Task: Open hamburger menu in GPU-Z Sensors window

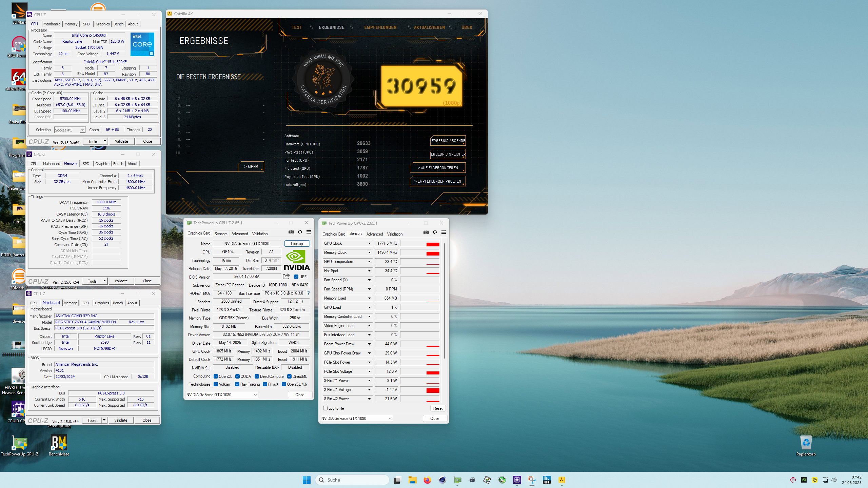Action: point(443,232)
